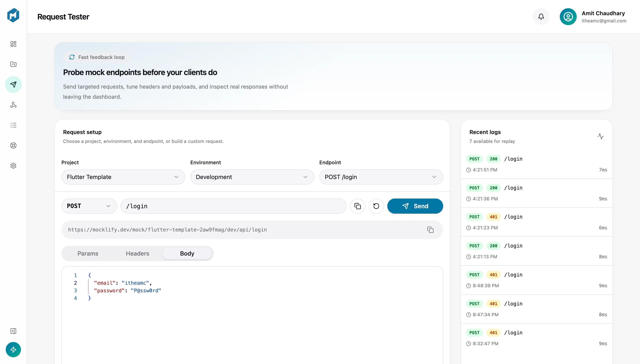Copy the full mock URL
This screenshot has width=640, height=364.
point(430,230)
